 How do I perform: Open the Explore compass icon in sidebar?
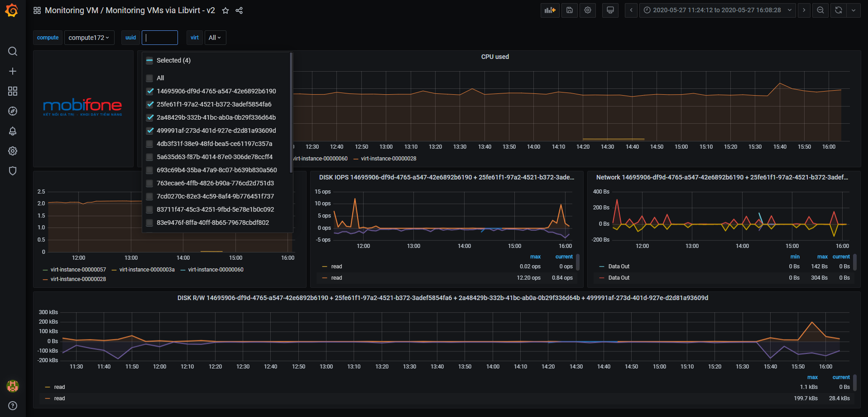point(13,111)
